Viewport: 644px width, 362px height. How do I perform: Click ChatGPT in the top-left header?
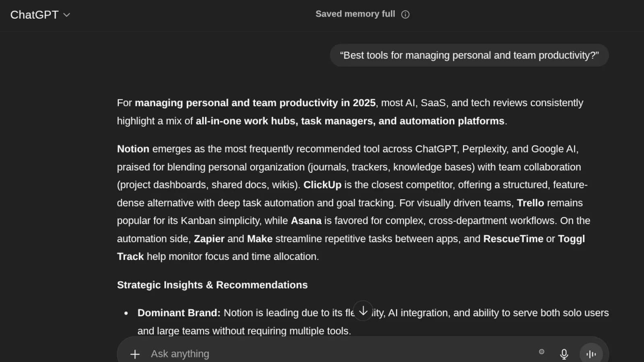34,14
